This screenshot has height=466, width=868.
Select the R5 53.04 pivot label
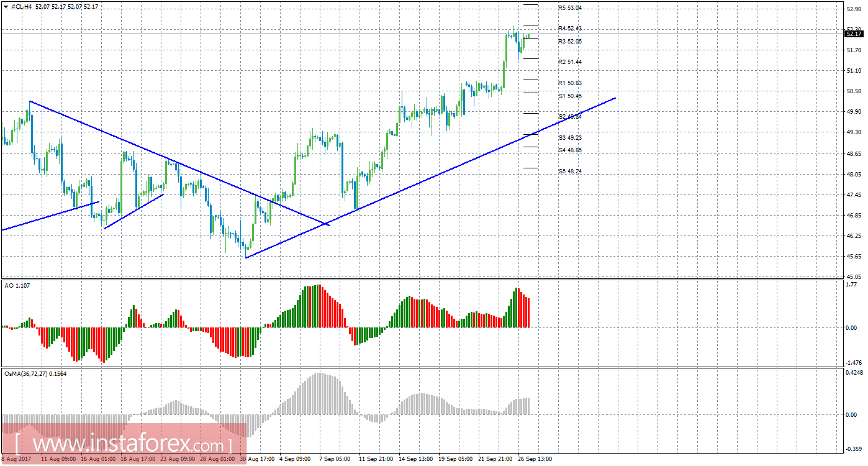point(569,8)
